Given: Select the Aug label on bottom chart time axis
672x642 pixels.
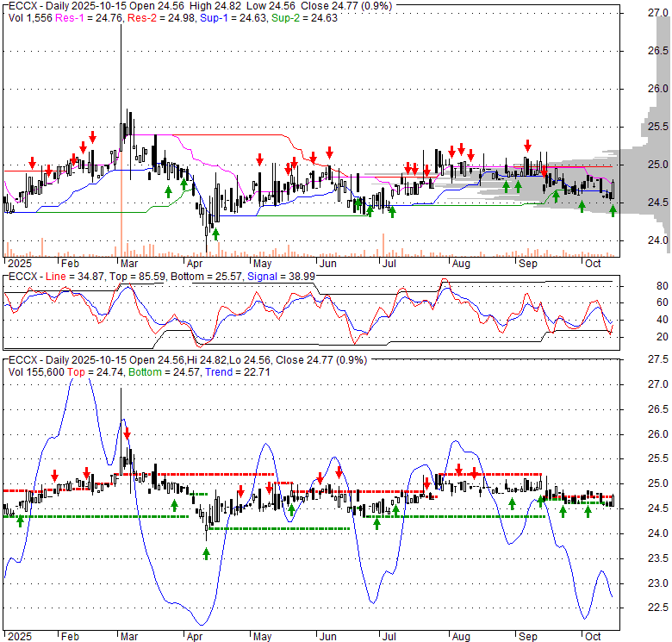Looking at the screenshot, I should click(x=459, y=637).
